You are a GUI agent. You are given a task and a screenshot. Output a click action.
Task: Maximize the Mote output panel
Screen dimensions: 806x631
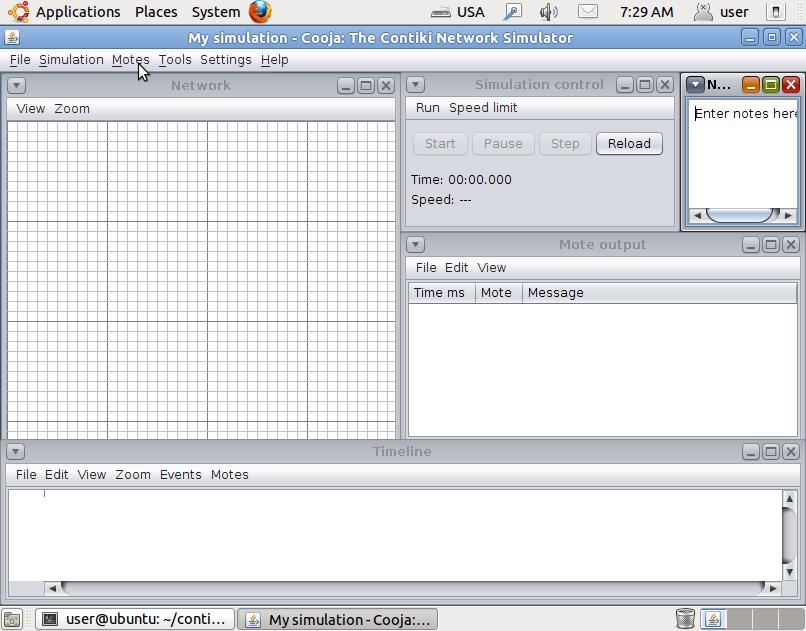[x=771, y=245]
